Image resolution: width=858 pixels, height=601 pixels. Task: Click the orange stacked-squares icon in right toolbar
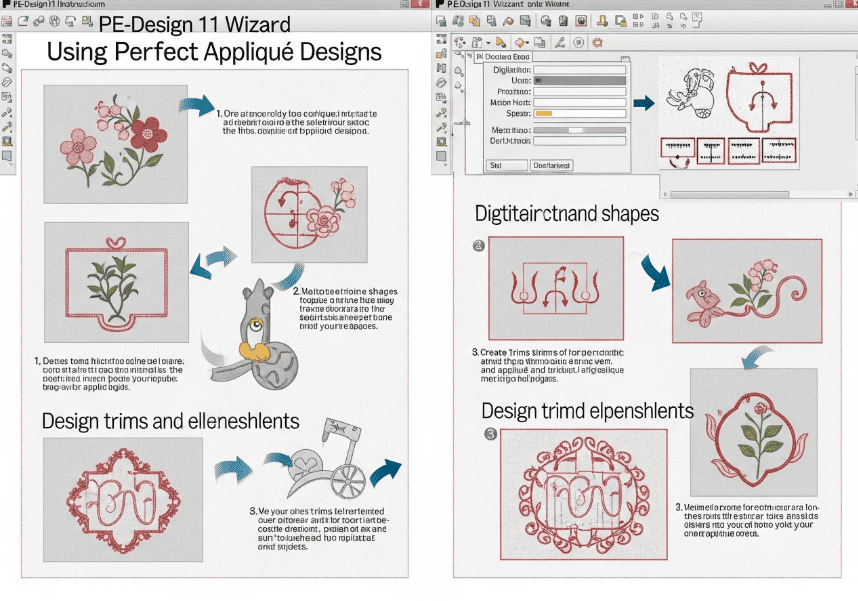[474, 21]
